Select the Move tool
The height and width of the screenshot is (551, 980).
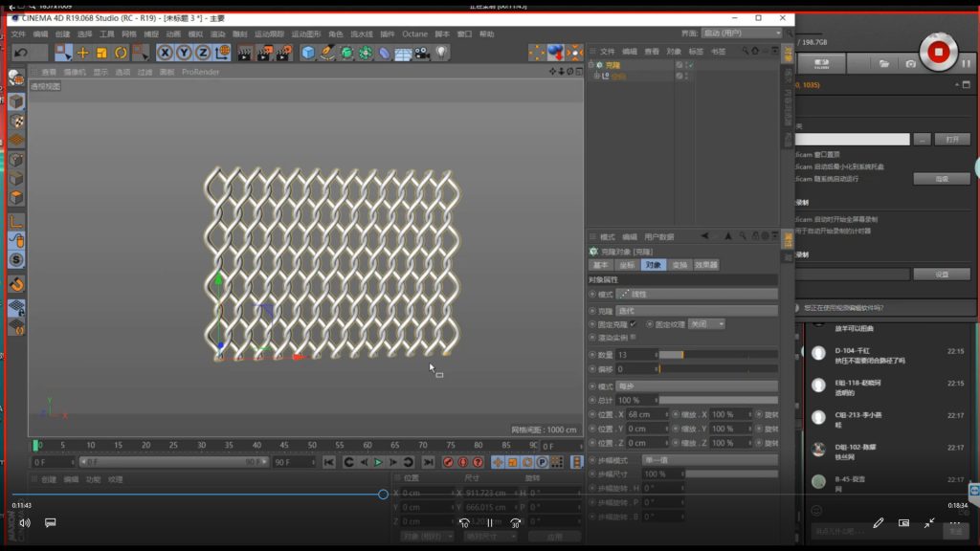click(82, 53)
